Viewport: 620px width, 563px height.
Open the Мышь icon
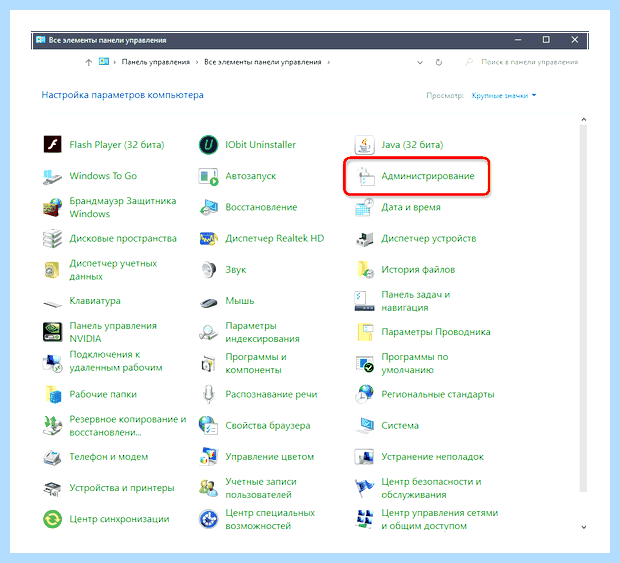208,303
